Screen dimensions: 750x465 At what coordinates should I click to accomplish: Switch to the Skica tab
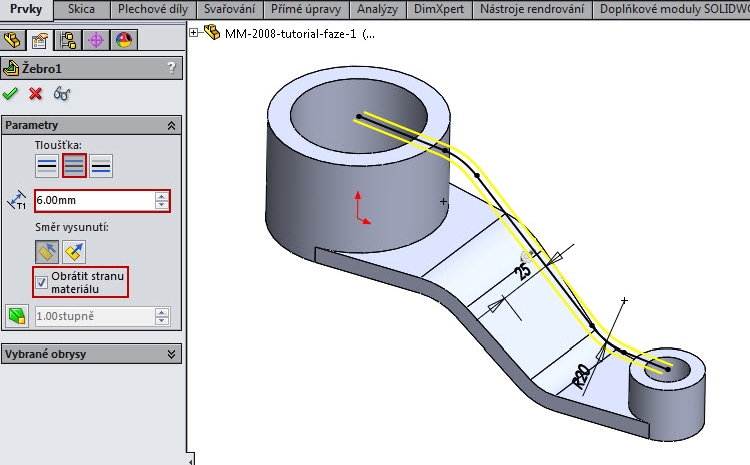[x=81, y=9]
